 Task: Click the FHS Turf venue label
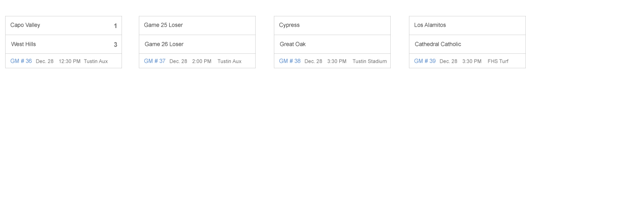coord(498,61)
